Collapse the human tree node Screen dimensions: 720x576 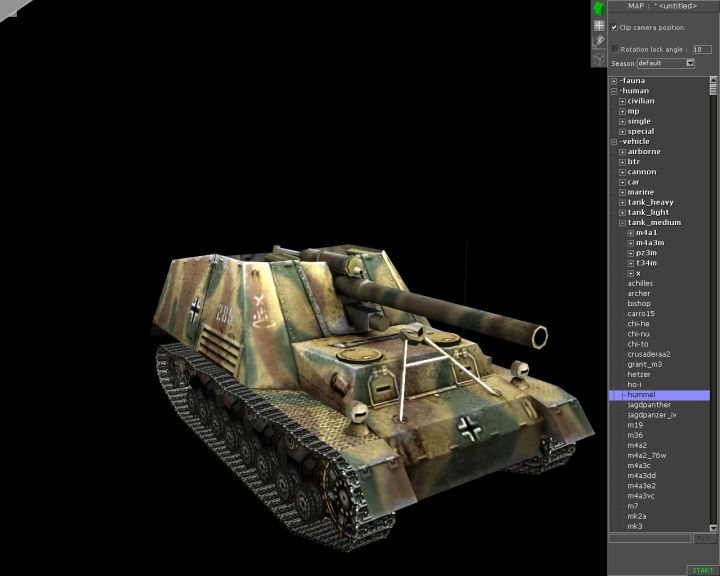pos(614,91)
